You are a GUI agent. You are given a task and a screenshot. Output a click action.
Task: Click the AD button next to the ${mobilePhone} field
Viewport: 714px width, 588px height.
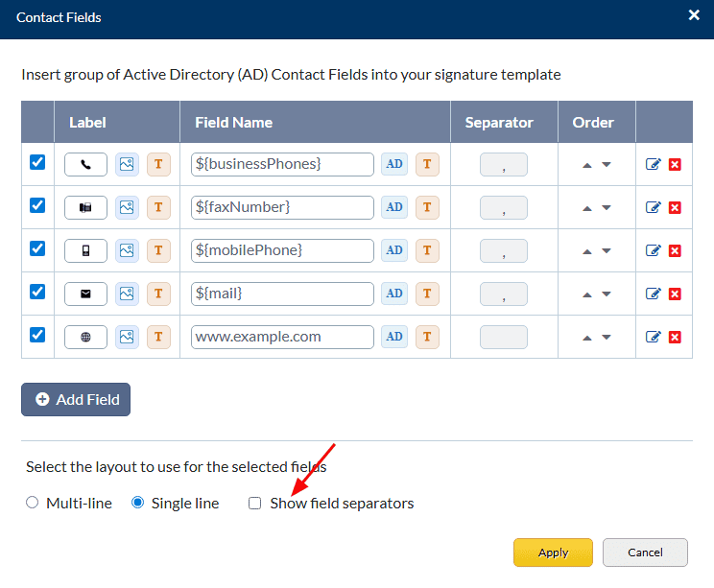pos(393,250)
